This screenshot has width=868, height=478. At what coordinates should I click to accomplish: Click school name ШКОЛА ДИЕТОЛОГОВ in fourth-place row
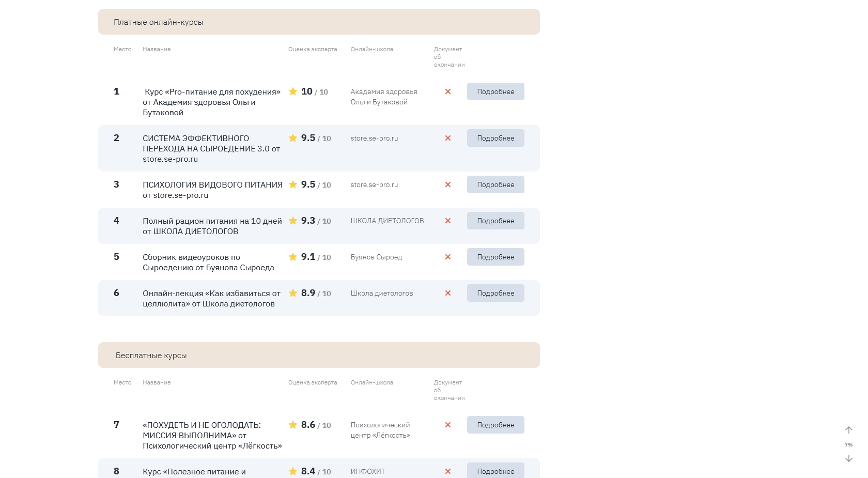coord(387,221)
